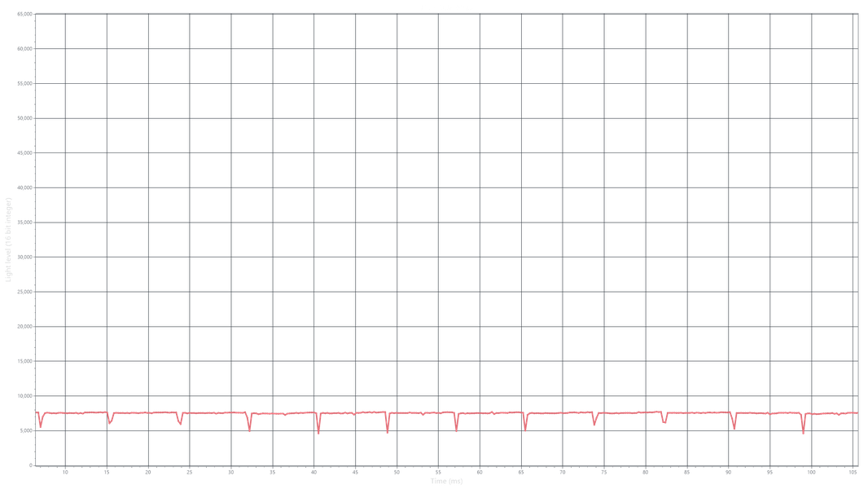This screenshot has height=489, width=868.
Task: Select the 45 ms time axis label
Action: coord(355,473)
